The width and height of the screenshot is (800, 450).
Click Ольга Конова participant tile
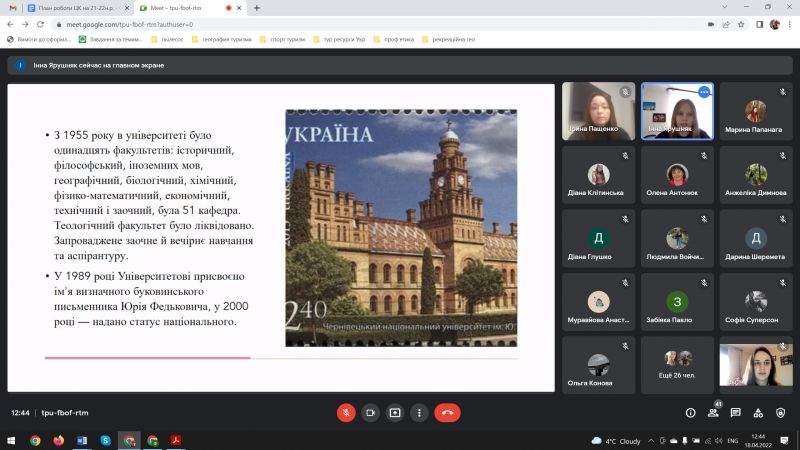[x=598, y=365]
